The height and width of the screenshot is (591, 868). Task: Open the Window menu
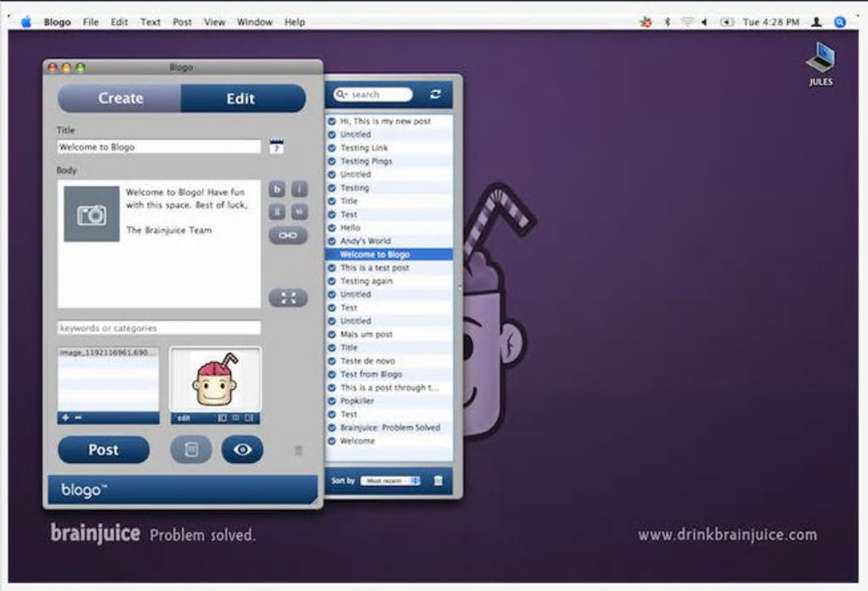254,22
